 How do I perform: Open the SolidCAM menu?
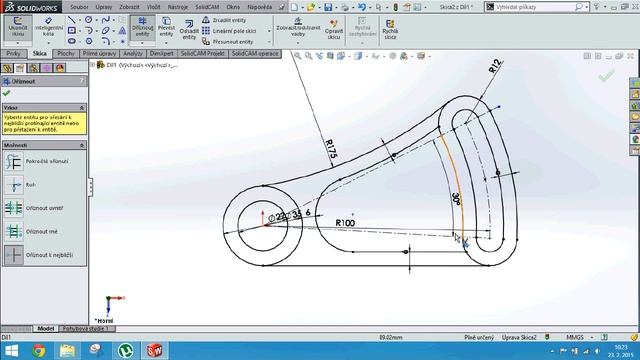[x=207, y=7]
